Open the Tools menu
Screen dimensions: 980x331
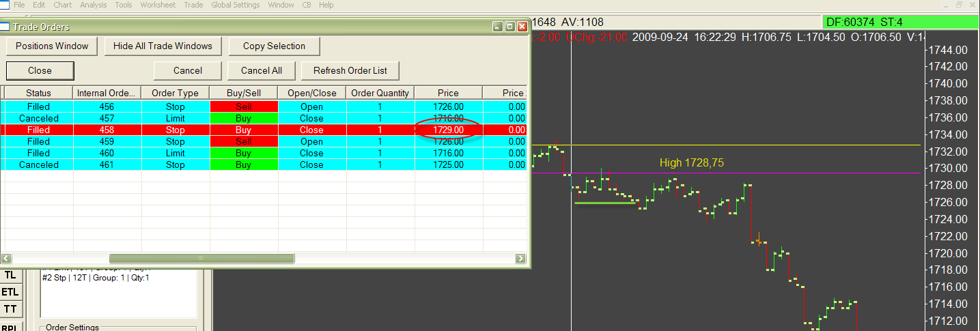(124, 5)
